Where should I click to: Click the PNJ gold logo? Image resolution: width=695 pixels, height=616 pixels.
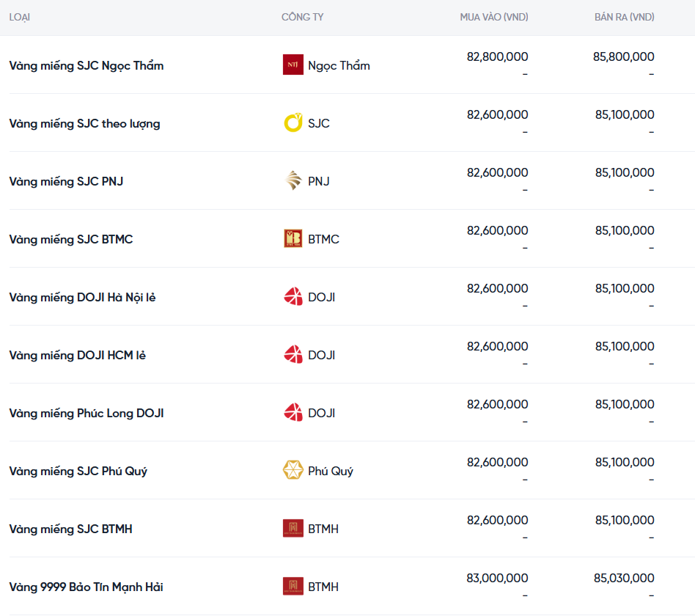[293, 181]
